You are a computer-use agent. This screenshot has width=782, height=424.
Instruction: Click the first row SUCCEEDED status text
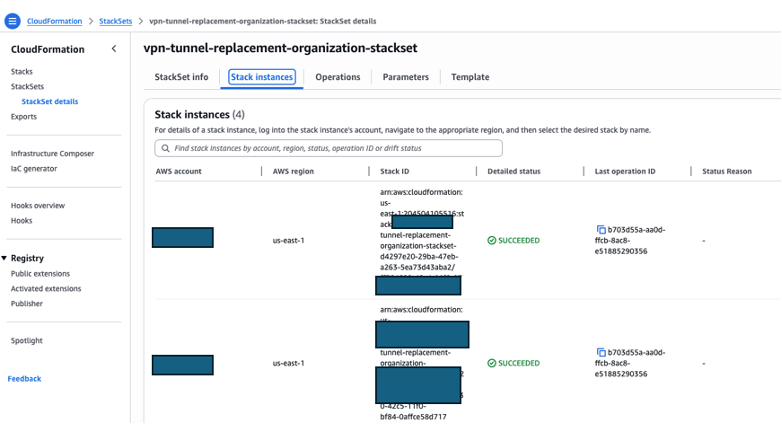pos(519,240)
